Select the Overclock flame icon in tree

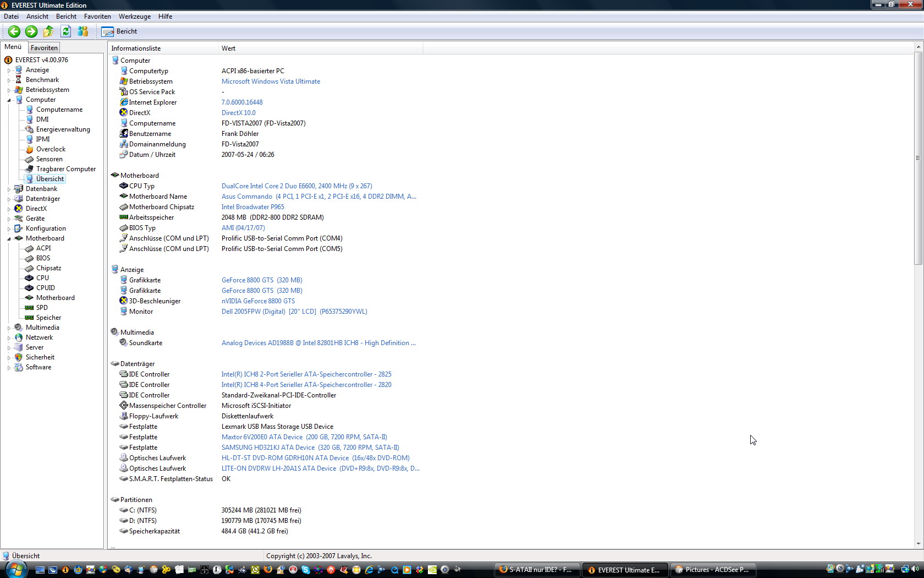click(x=30, y=149)
